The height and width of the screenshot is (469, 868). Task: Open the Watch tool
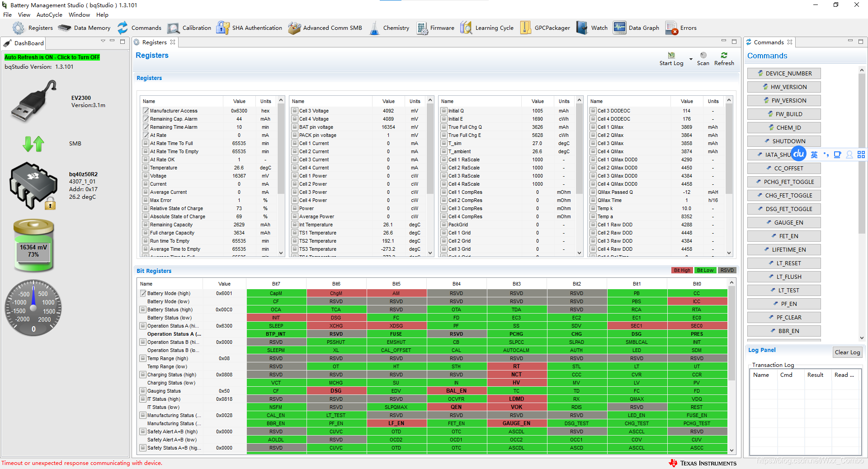(x=592, y=28)
